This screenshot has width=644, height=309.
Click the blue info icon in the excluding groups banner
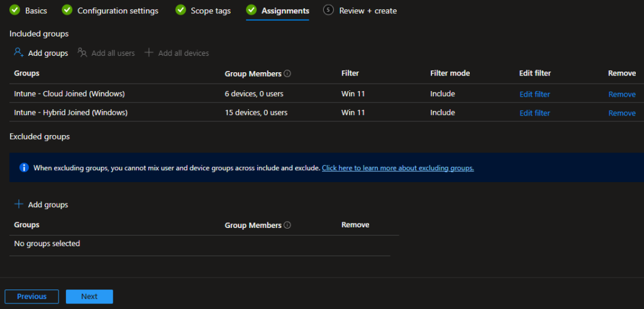24,168
